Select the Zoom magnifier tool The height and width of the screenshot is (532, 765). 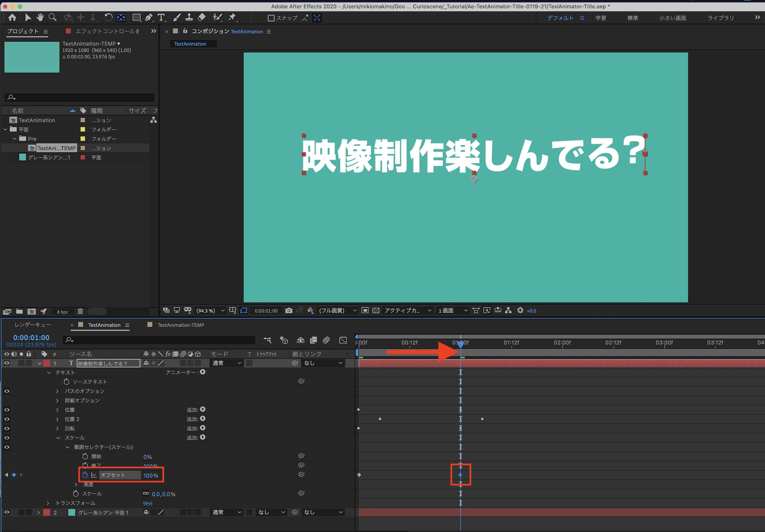coord(52,18)
